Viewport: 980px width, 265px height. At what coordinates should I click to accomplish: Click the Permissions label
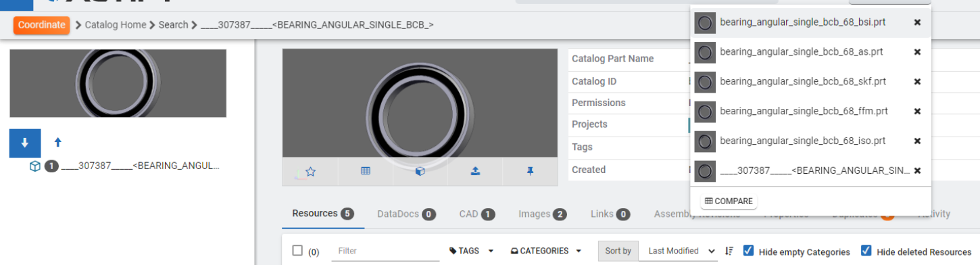point(599,103)
